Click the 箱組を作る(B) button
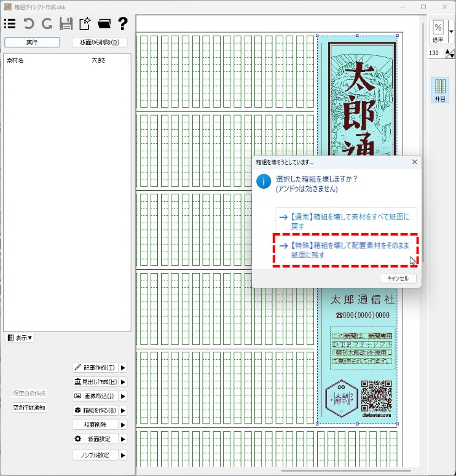The width and height of the screenshot is (456, 476). pos(95,410)
